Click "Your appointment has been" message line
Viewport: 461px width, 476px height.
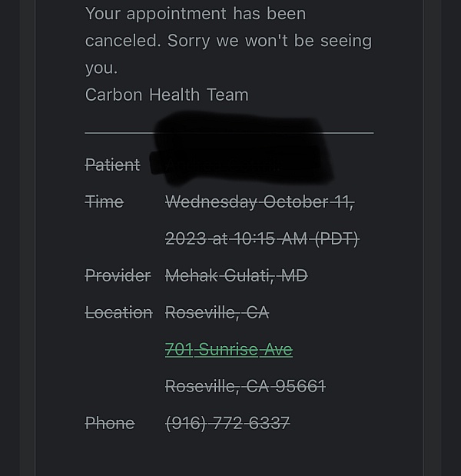pyautogui.click(x=195, y=14)
